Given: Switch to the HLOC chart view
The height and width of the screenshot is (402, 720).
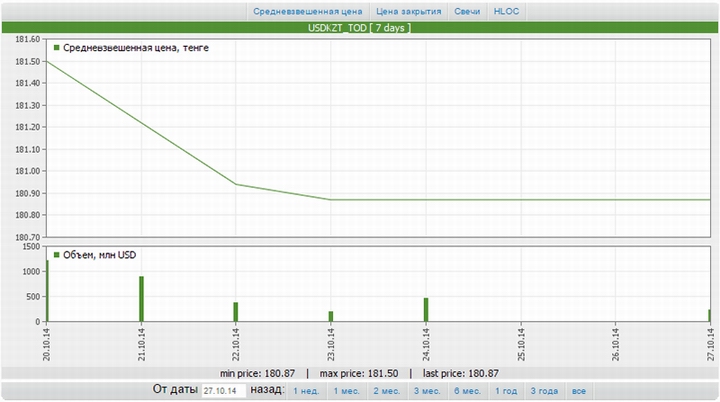Looking at the screenshot, I should pos(507,12).
